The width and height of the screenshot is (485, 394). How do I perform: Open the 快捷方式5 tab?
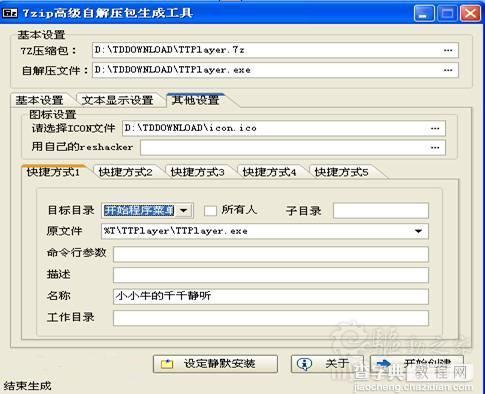[x=341, y=172]
